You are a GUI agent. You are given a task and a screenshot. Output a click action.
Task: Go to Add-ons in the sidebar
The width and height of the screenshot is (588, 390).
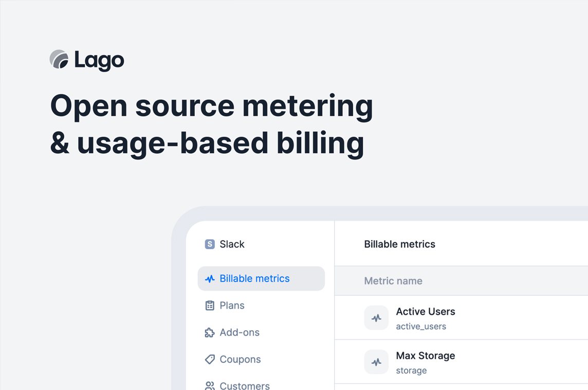[240, 333]
